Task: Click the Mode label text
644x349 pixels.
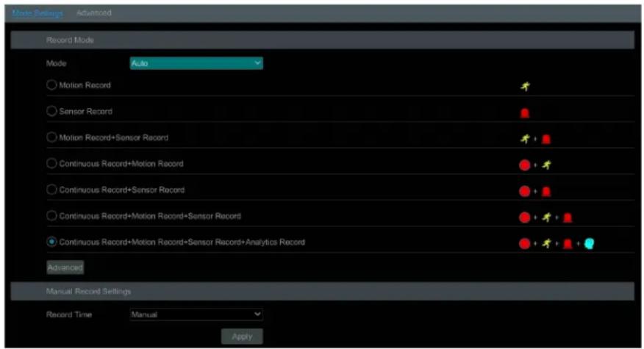Action: [57, 63]
